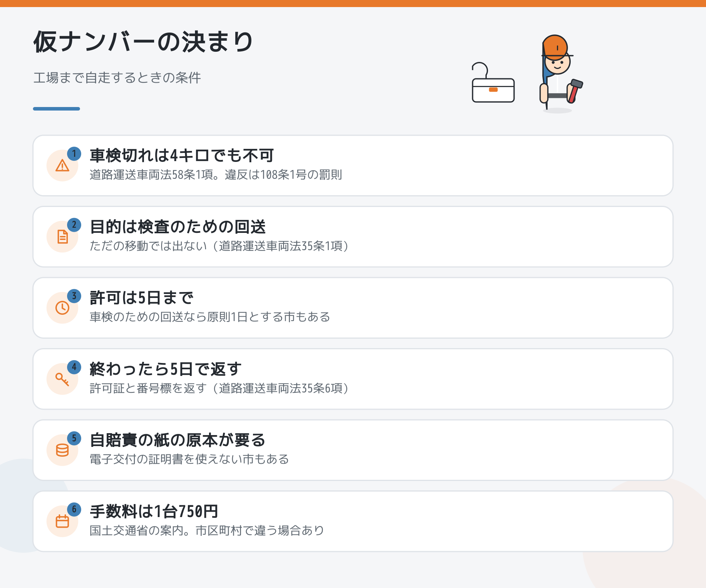Select the heading 車検切れは4キロでも不可

click(x=182, y=156)
